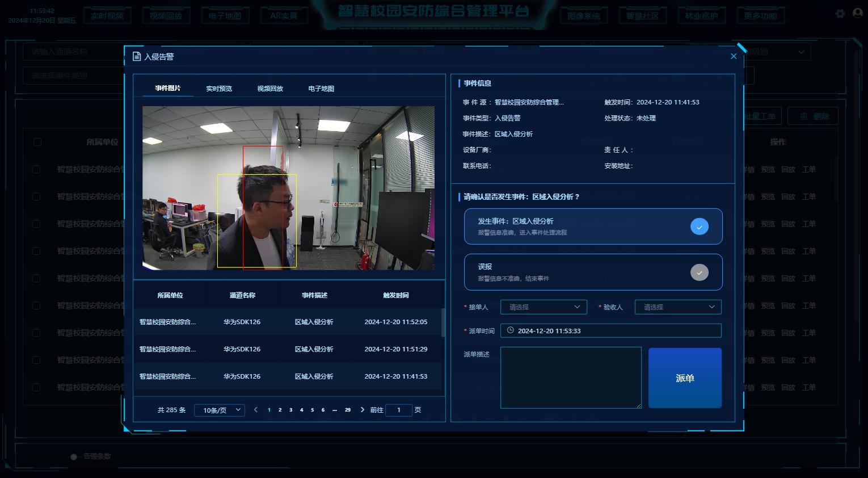Open 图像系统 in the top navigation
Viewport: 868px width, 478px height.
[x=584, y=16]
